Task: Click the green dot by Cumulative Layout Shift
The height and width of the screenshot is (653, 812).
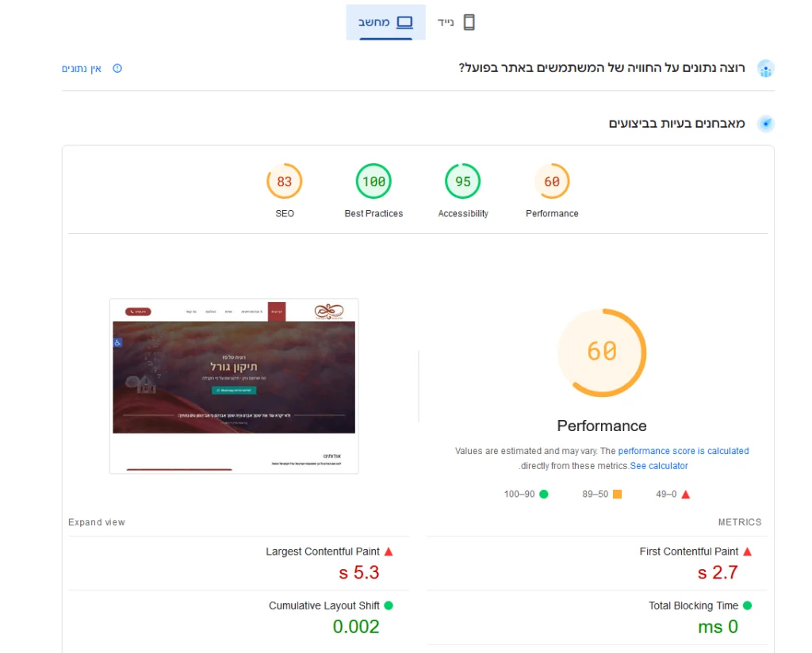Action: click(389, 605)
